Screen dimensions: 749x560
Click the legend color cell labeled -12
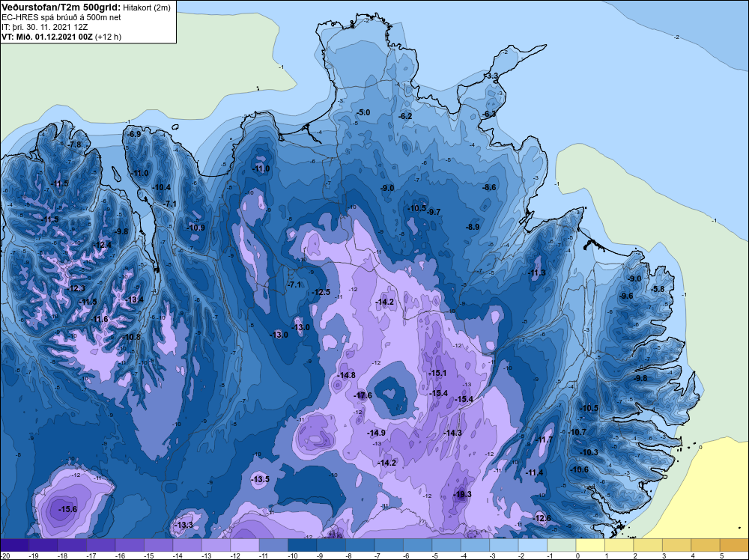[245, 545]
